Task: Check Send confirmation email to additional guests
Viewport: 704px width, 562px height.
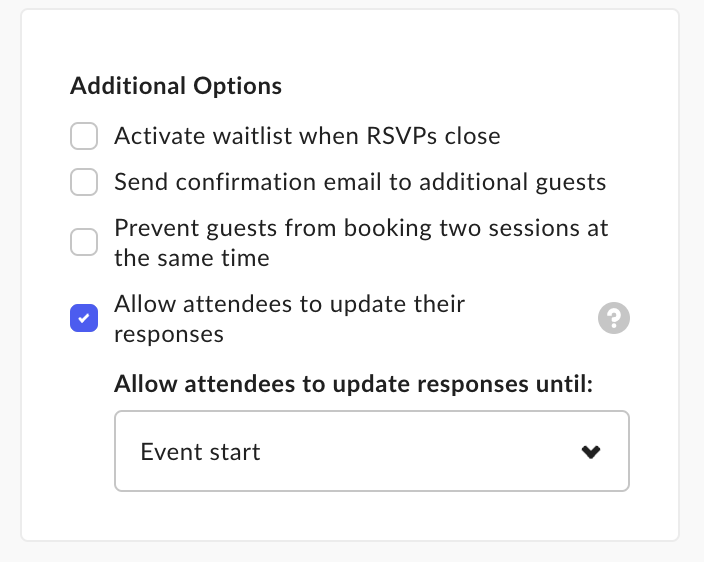Action: pyautogui.click(x=84, y=182)
